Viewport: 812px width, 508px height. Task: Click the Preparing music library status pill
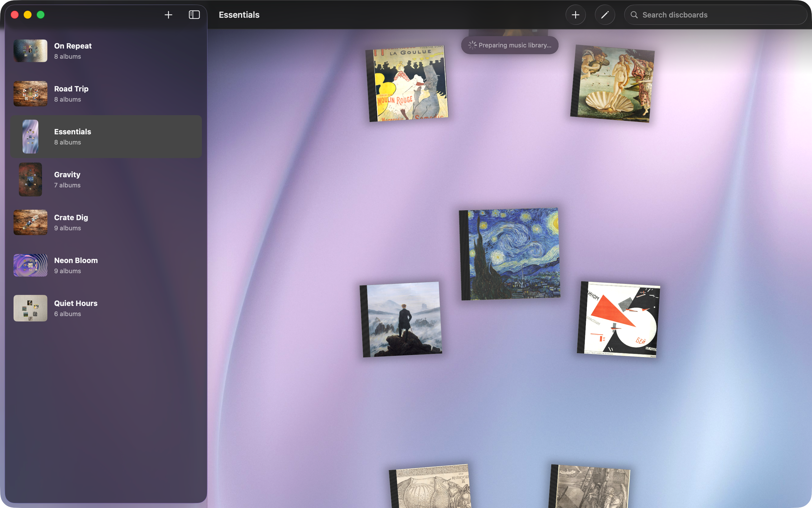click(510, 45)
